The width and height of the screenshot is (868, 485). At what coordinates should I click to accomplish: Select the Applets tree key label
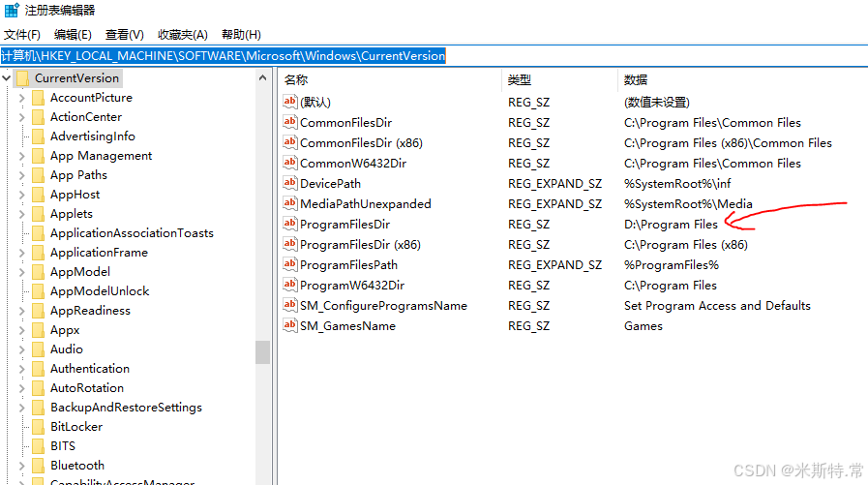(72, 214)
